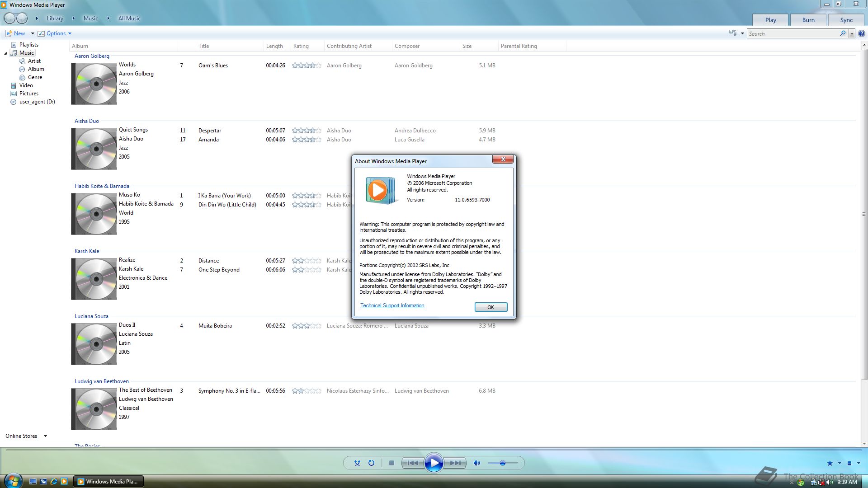
Task: Open the breadcrumb arrow after Music
Action: coord(108,19)
